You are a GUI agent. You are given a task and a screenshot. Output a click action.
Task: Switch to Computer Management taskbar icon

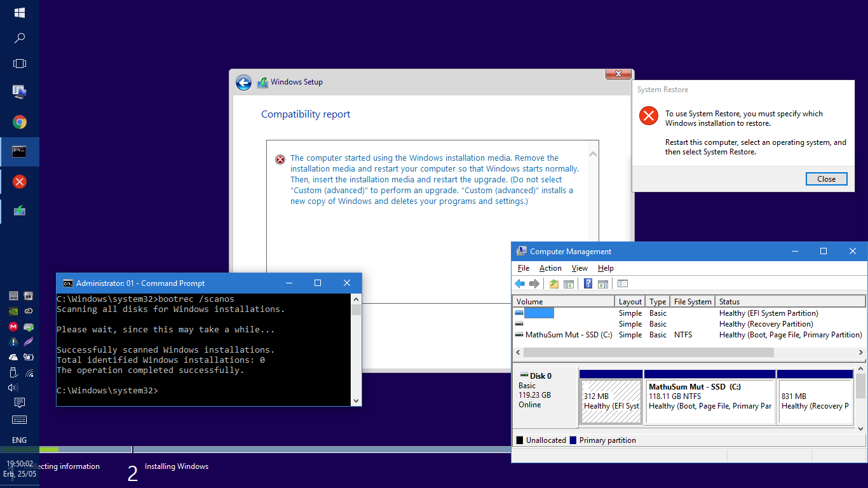click(x=20, y=92)
